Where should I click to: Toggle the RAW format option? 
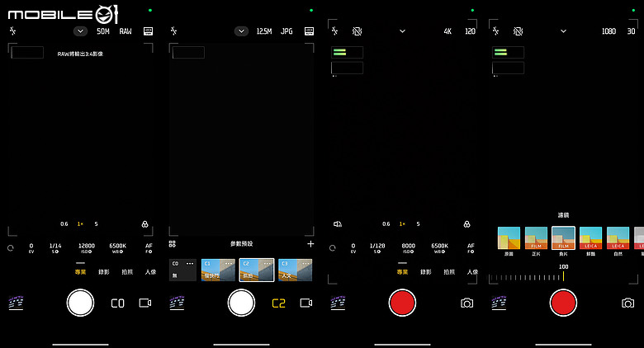125,31
